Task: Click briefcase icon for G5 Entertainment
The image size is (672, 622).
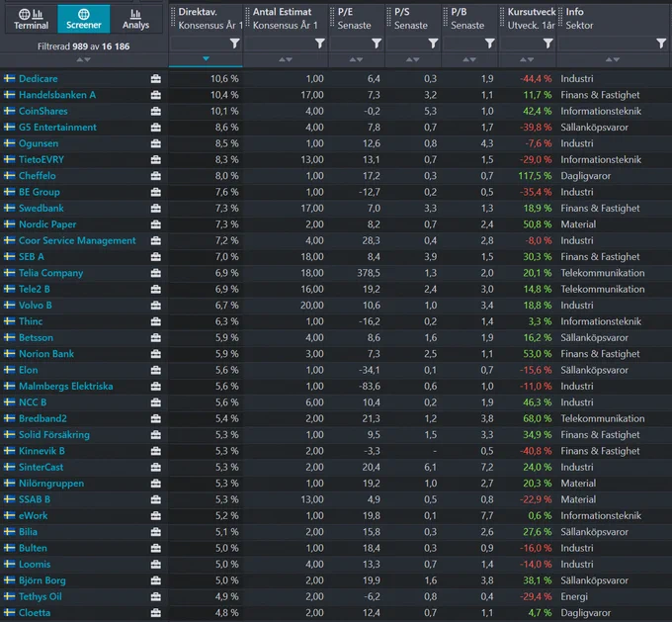Action: [156, 128]
